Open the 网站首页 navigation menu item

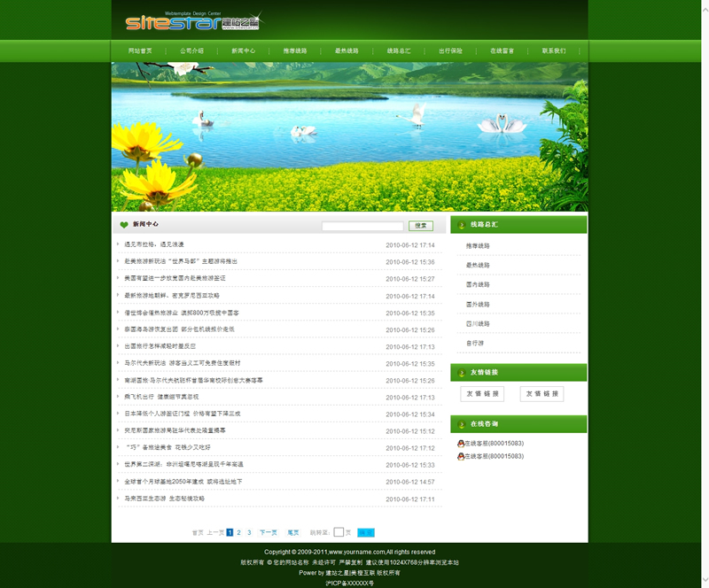140,51
